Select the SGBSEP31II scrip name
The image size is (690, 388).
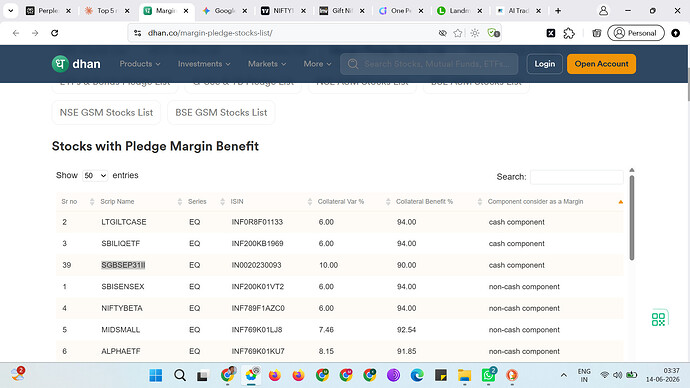pyautogui.click(x=123, y=265)
